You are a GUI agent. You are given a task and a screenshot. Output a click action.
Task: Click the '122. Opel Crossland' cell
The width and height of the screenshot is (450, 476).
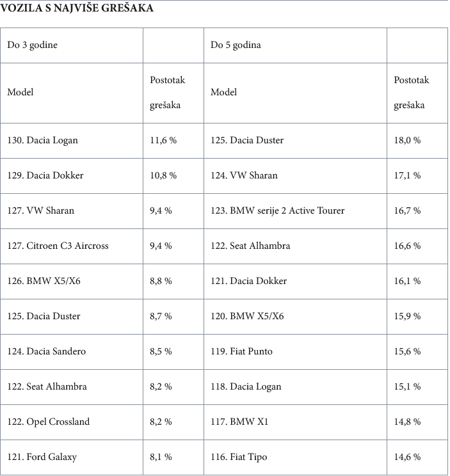point(58,422)
